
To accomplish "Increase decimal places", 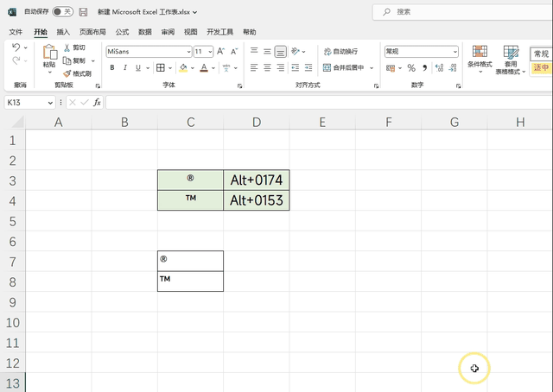I will pos(440,68).
